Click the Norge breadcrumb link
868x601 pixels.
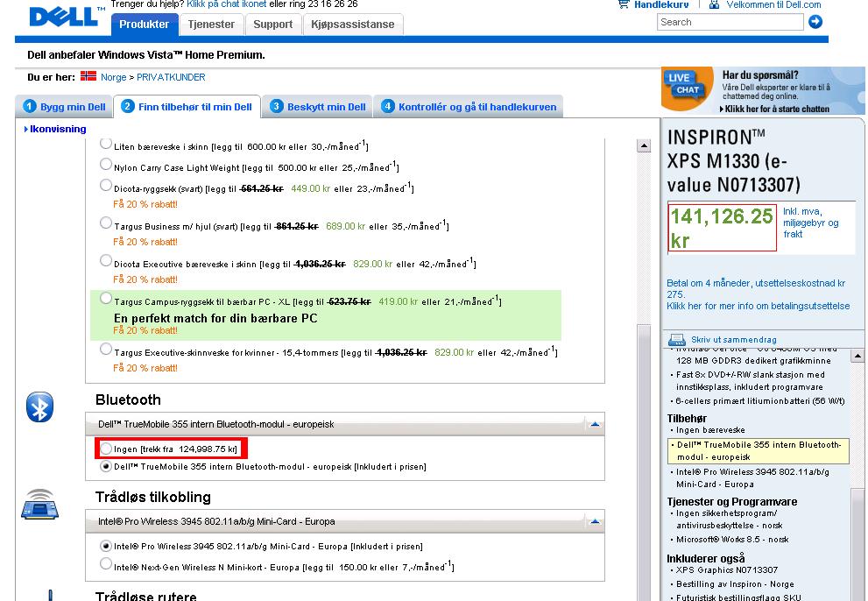click(114, 77)
